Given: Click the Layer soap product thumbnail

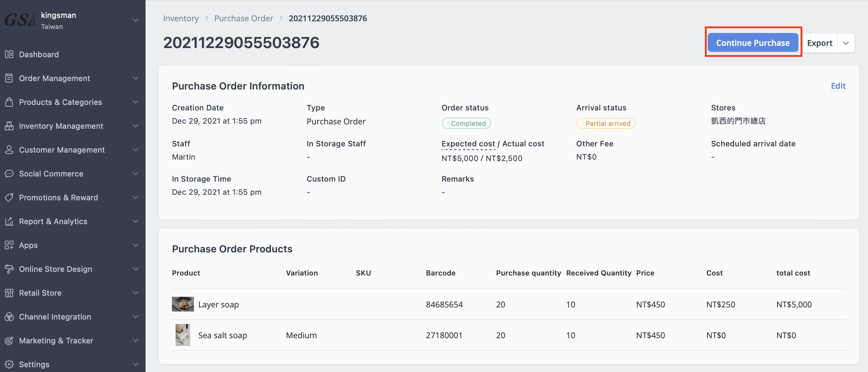Looking at the screenshot, I should point(183,304).
